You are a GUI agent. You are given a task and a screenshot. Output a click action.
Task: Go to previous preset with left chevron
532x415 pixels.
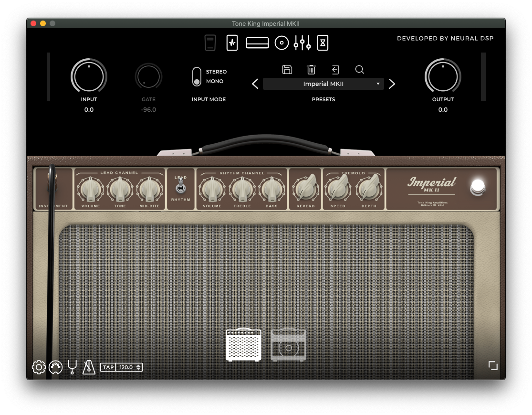[255, 84]
